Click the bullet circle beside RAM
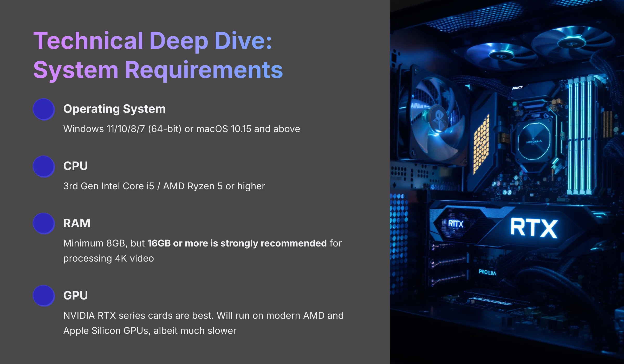 click(44, 224)
